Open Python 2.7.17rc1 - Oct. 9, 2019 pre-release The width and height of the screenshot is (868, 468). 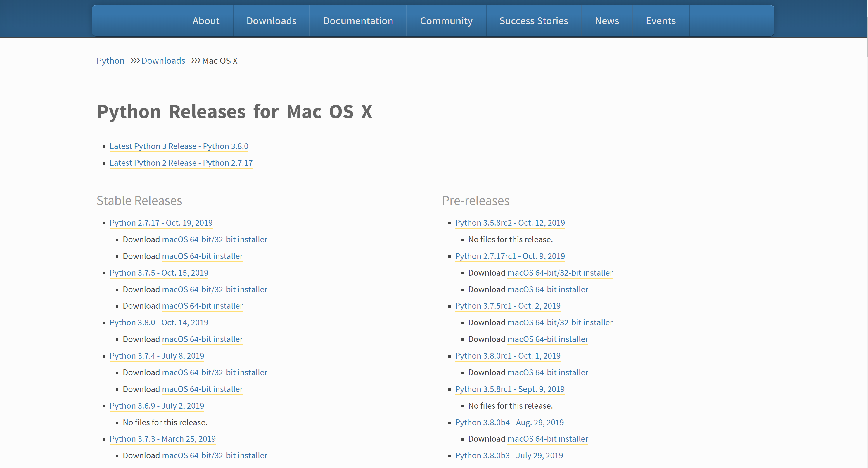pos(510,256)
